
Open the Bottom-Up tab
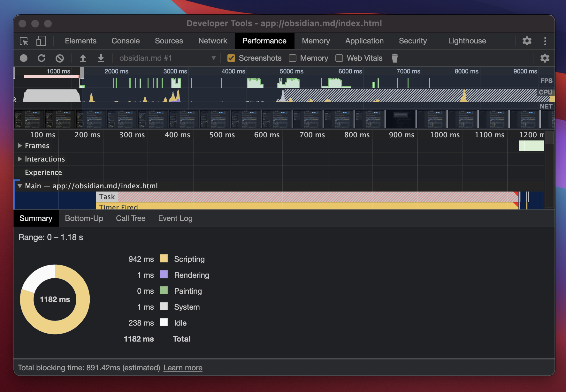click(x=84, y=218)
